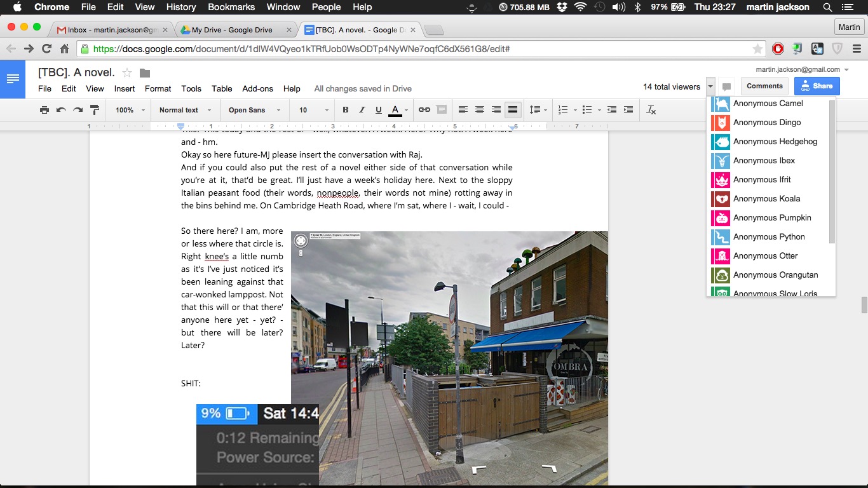Screen dimensions: 868x488
Task: Click the bulleted list icon
Action: pos(587,110)
